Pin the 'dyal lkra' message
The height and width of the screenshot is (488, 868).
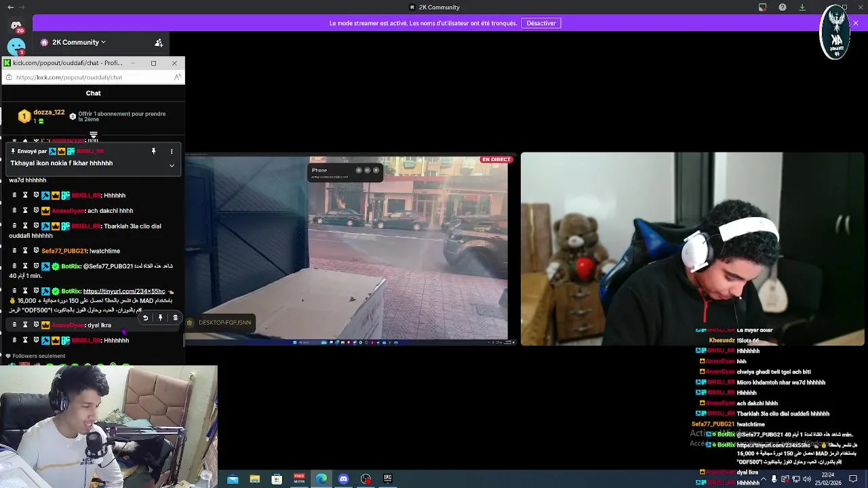click(160, 318)
